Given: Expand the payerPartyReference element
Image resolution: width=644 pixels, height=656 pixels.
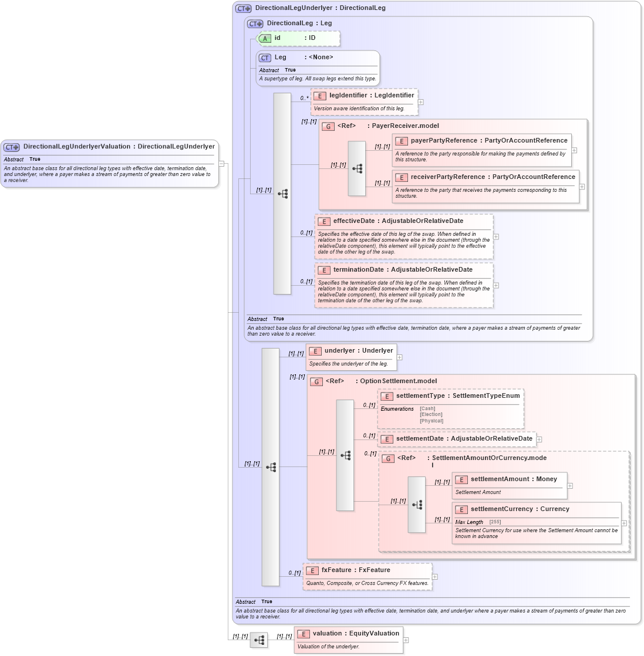Looking at the screenshot, I should click(575, 150).
